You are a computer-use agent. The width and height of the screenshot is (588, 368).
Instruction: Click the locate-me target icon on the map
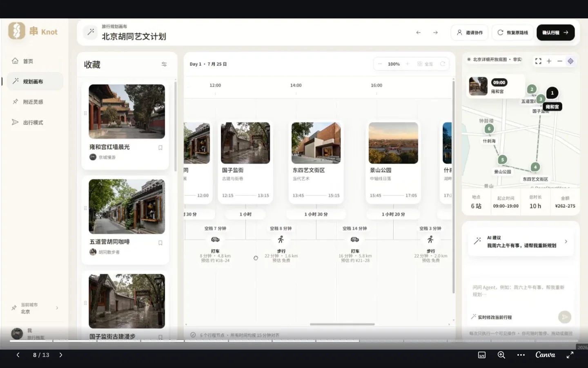[x=570, y=61]
